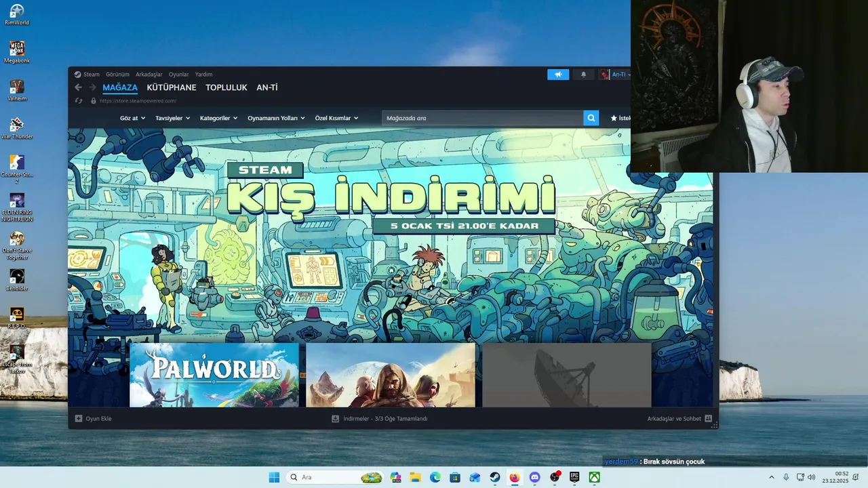Open Steam notifications bell

tap(583, 75)
